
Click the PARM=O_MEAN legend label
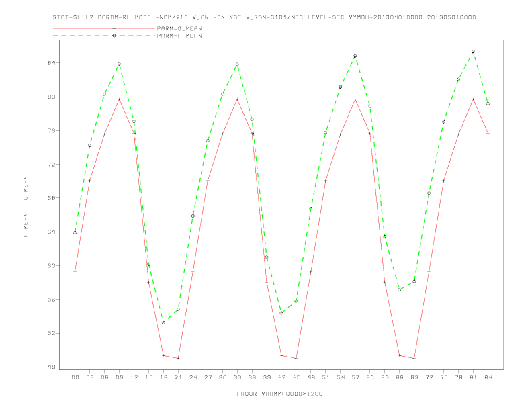(179, 28)
